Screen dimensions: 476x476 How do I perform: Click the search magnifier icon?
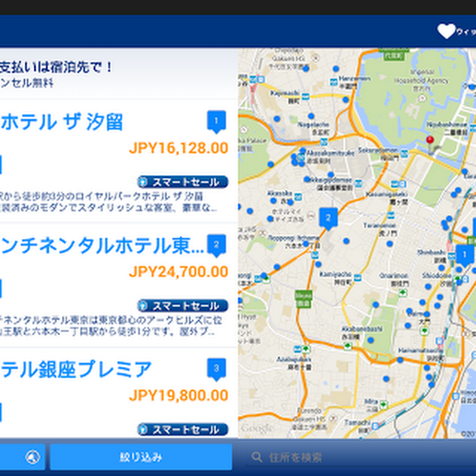257,457
